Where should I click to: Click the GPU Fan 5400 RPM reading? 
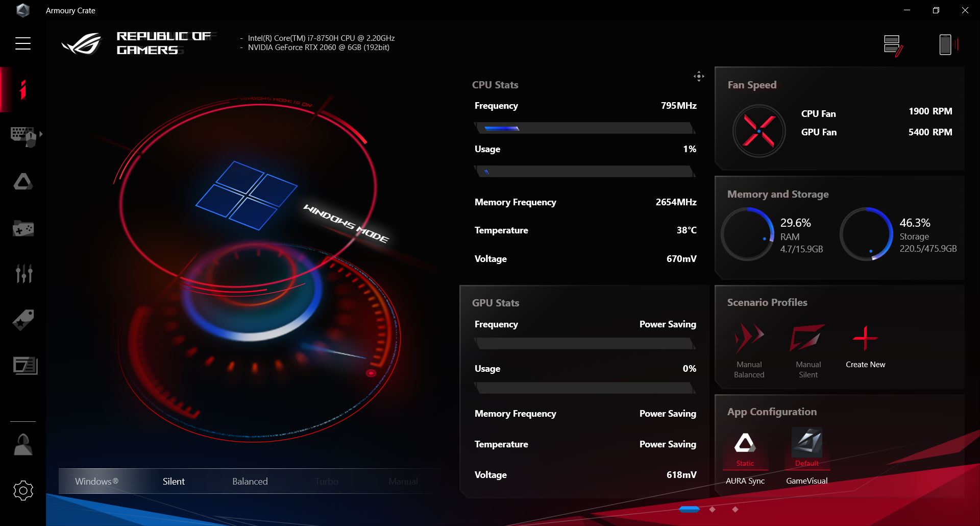(x=930, y=132)
